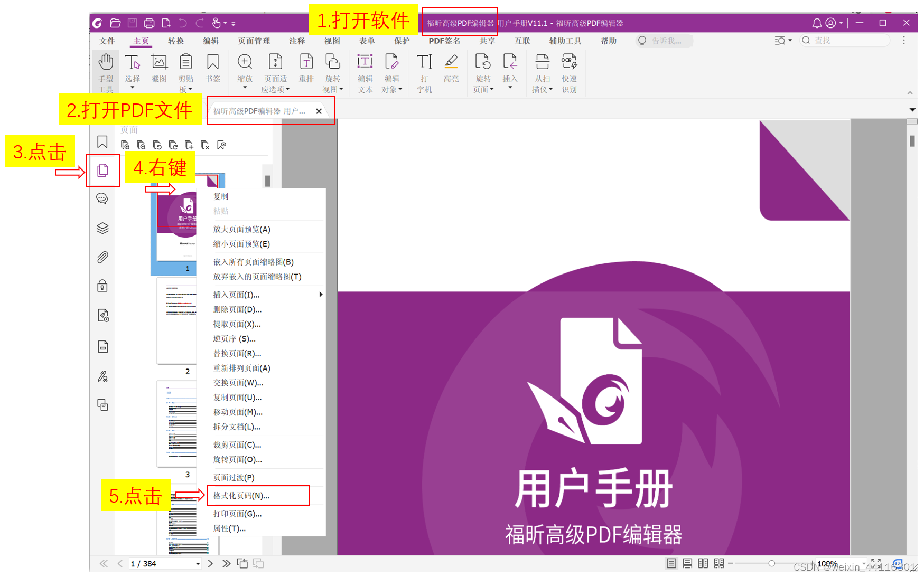The width and height of the screenshot is (924, 577).
Task: Close the user manual document tab
Action: 319,111
